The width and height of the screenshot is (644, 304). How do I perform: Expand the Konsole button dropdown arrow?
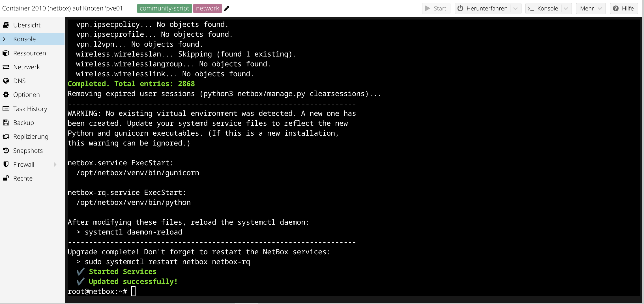(566, 8)
